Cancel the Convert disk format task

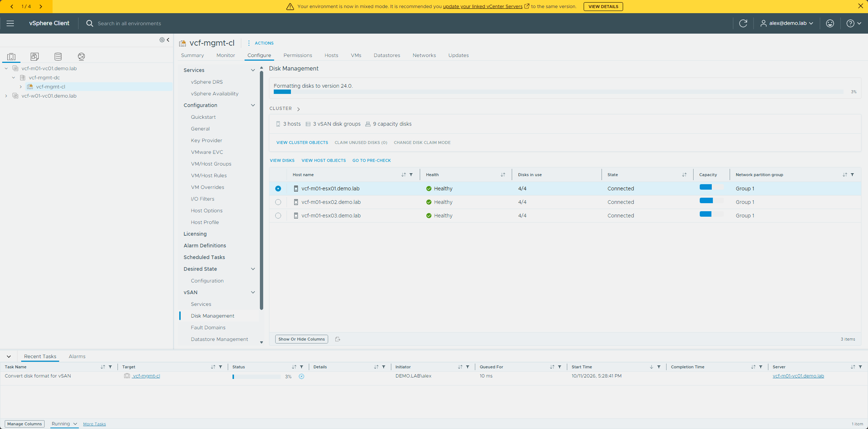[x=302, y=376]
